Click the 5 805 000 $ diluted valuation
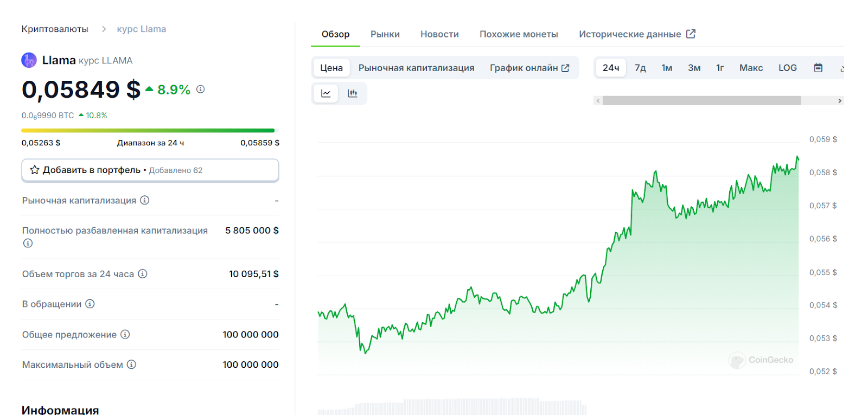 point(252,230)
